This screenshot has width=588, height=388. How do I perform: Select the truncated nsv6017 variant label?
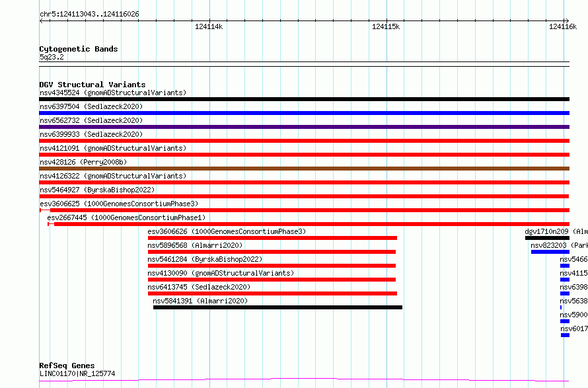tap(574, 329)
